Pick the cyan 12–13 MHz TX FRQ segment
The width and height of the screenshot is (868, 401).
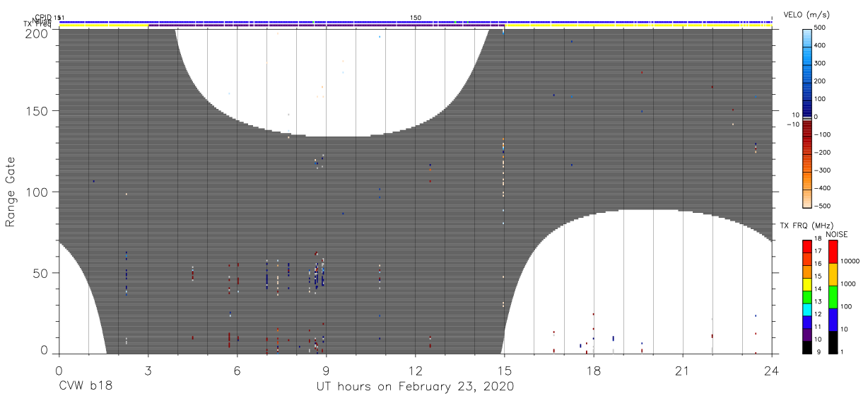pyautogui.click(x=807, y=309)
